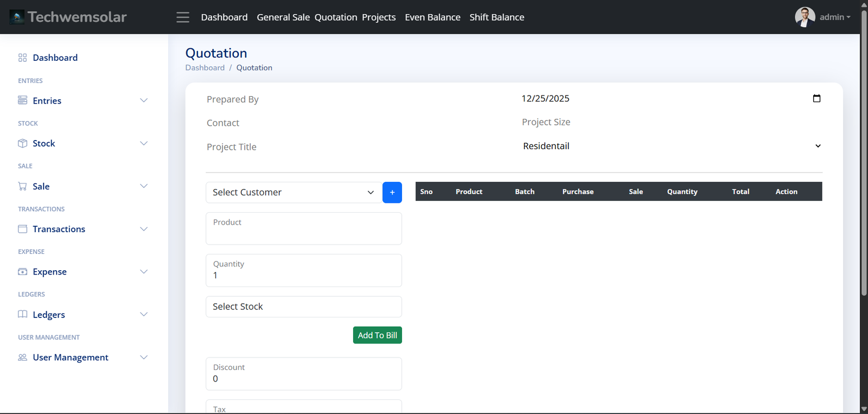The height and width of the screenshot is (414, 868).
Task: Click the Select Stock field
Action: (304, 307)
